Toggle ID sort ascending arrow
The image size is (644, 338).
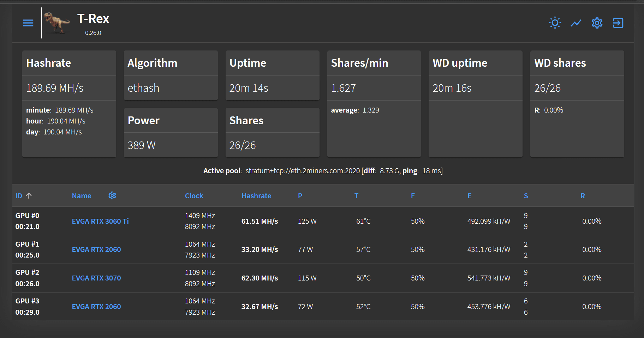29,195
